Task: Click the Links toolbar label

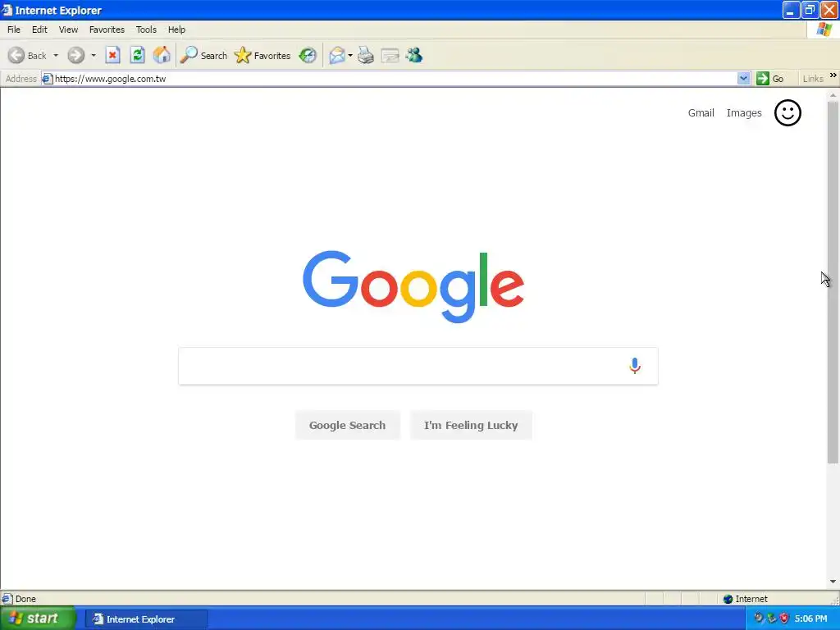Action: tap(813, 79)
